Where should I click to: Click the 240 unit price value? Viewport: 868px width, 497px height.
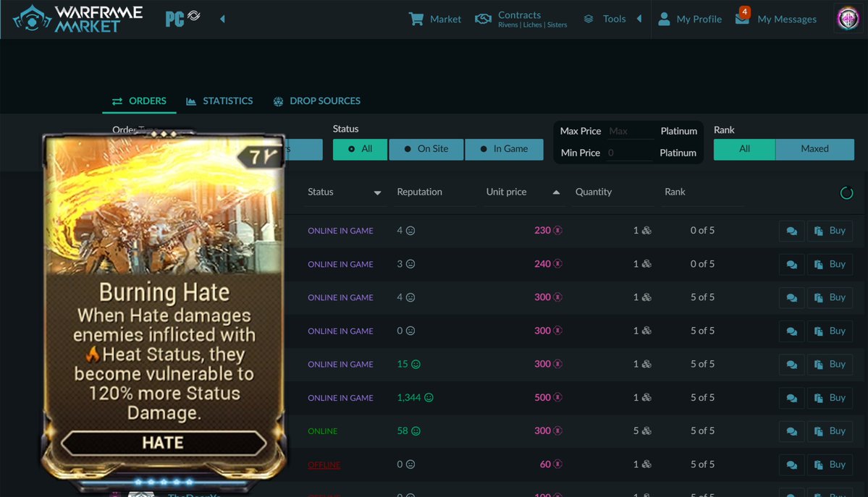coord(542,264)
